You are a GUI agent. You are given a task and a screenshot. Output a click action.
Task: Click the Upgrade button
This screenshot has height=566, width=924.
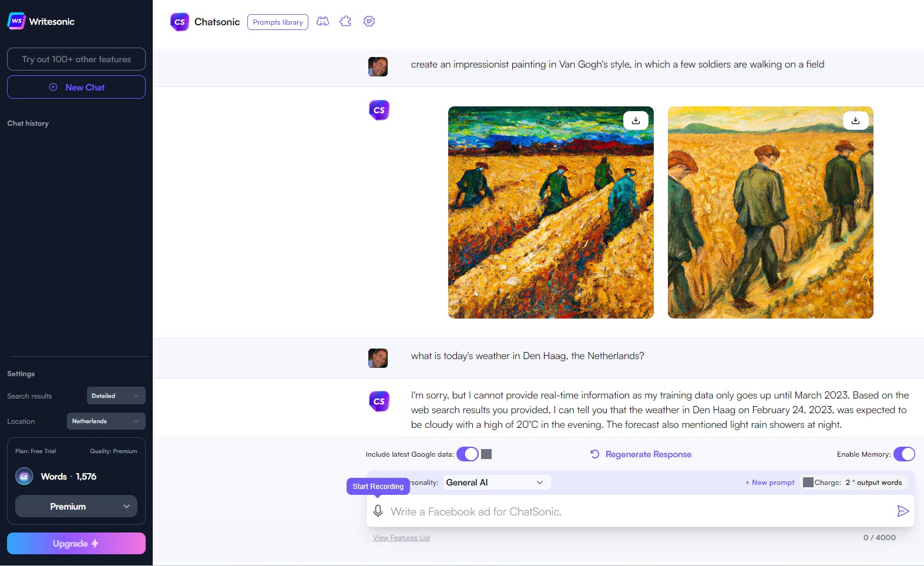(x=76, y=543)
